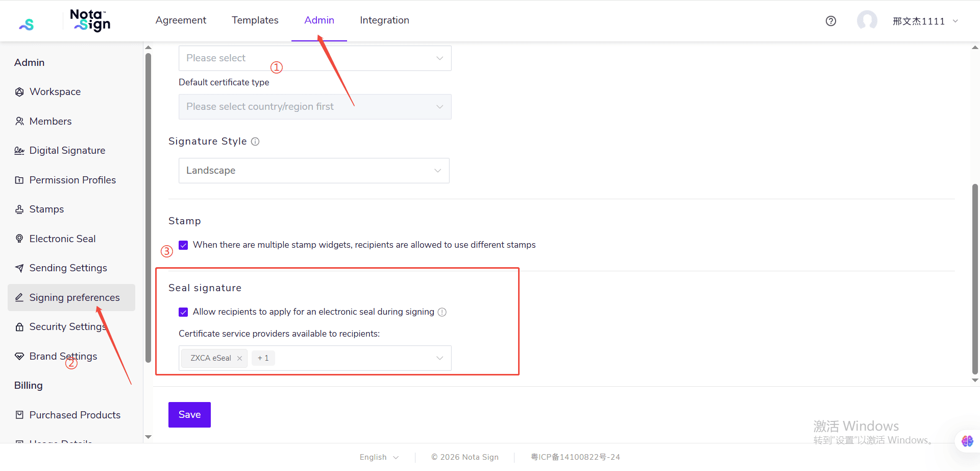
Task: Click the main content vertical scrollbar
Action: click(975, 278)
